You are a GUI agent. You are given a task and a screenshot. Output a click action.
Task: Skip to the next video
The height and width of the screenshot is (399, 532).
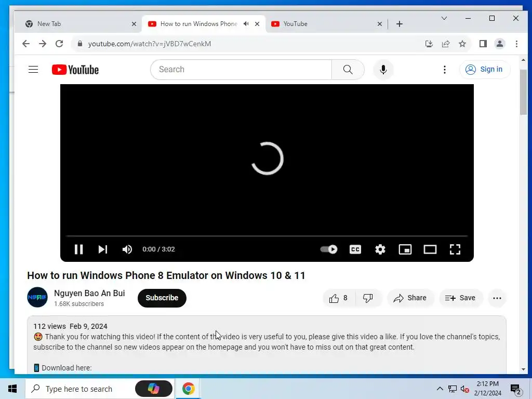103,249
